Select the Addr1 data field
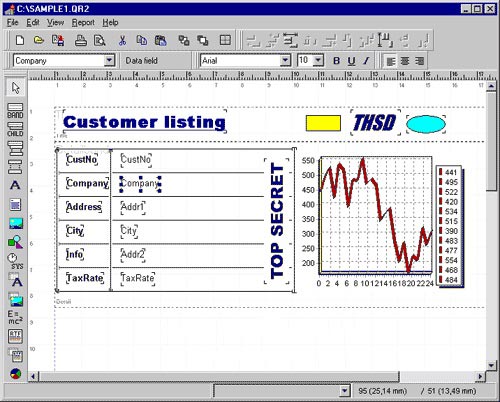 click(x=133, y=207)
